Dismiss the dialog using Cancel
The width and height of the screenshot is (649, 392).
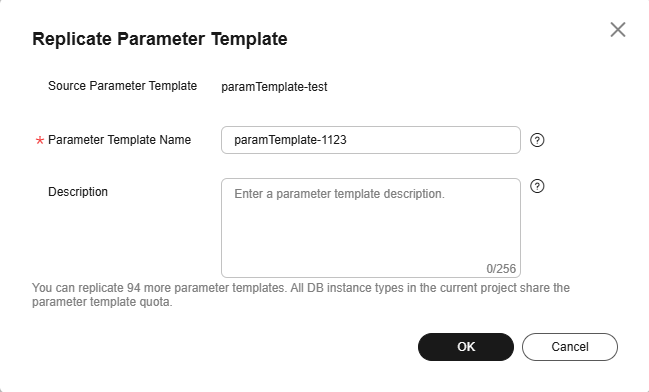[x=570, y=347]
